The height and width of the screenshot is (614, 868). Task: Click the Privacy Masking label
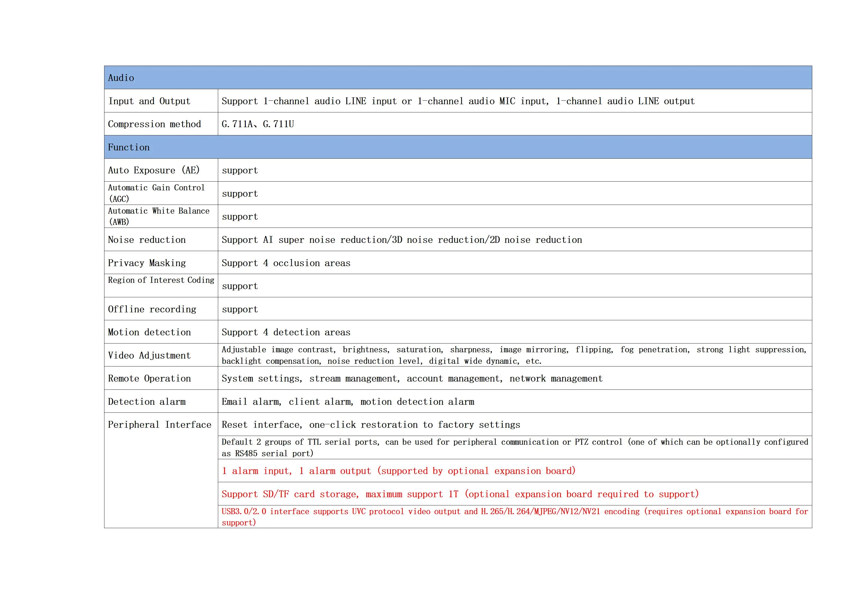pyautogui.click(x=147, y=263)
